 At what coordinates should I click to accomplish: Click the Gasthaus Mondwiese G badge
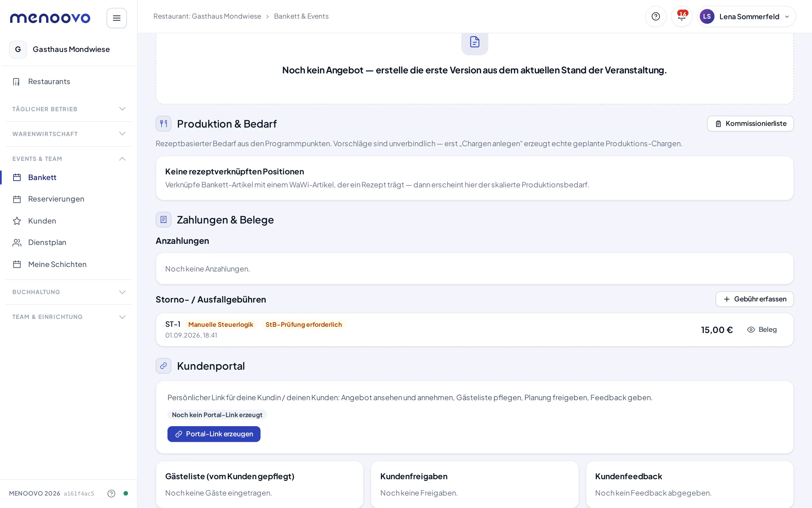[18, 49]
